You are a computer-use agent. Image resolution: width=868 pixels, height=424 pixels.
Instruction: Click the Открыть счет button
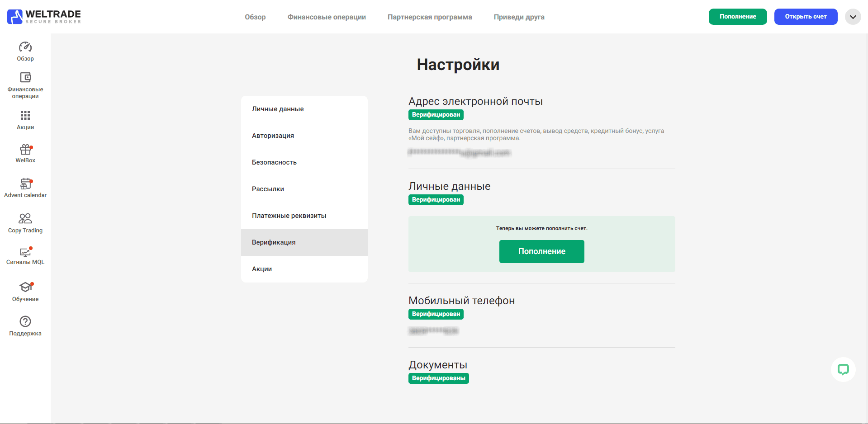806,17
